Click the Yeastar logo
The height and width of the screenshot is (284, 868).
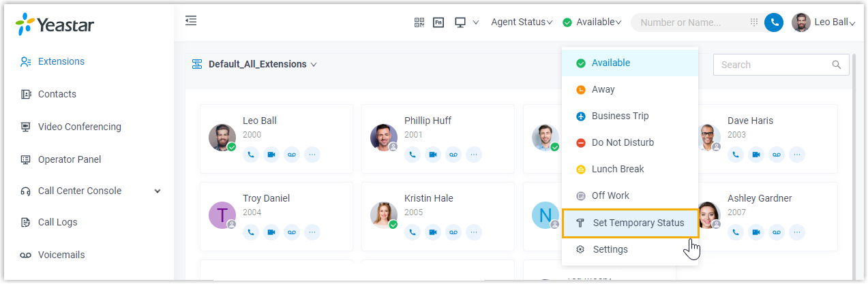pos(55,25)
